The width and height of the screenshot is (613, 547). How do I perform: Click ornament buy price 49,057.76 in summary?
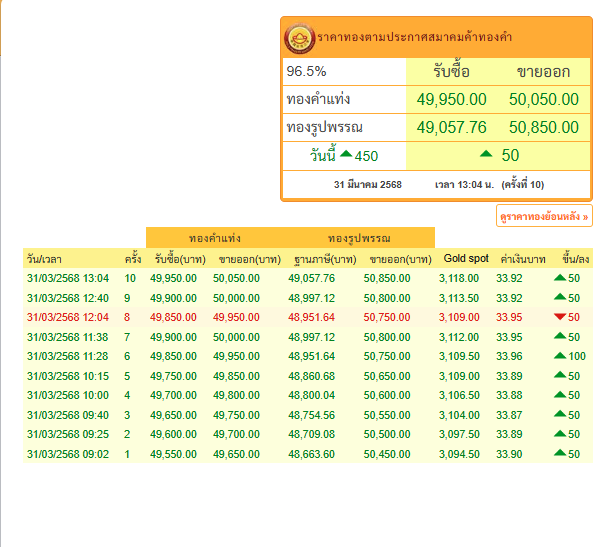pyautogui.click(x=451, y=127)
